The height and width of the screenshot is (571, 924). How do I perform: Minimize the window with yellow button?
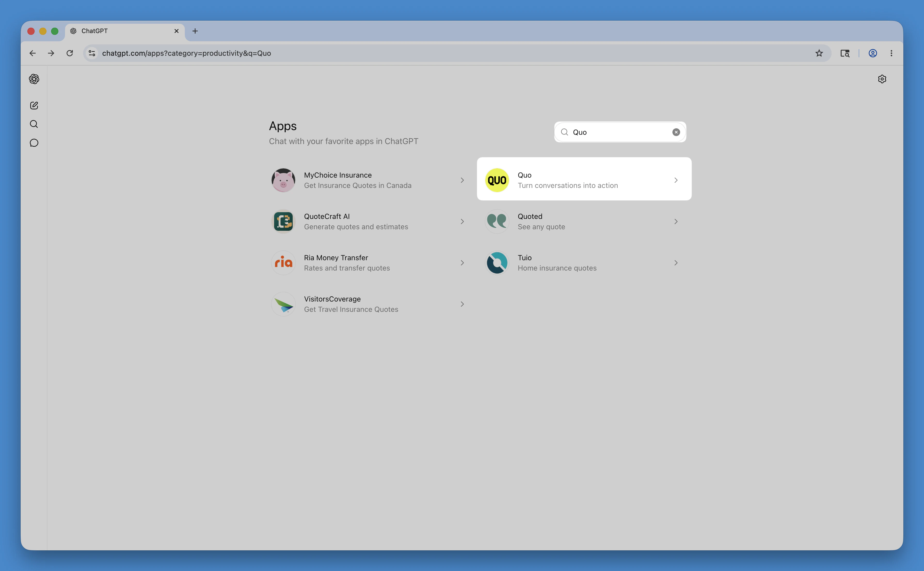(43, 31)
